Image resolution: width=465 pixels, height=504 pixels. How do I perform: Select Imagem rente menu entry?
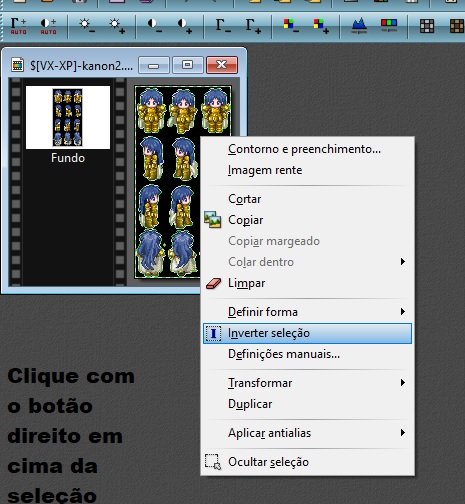pos(307,170)
